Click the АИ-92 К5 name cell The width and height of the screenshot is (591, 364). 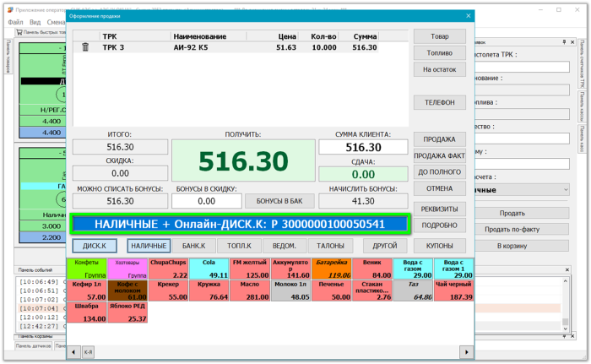tap(191, 47)
